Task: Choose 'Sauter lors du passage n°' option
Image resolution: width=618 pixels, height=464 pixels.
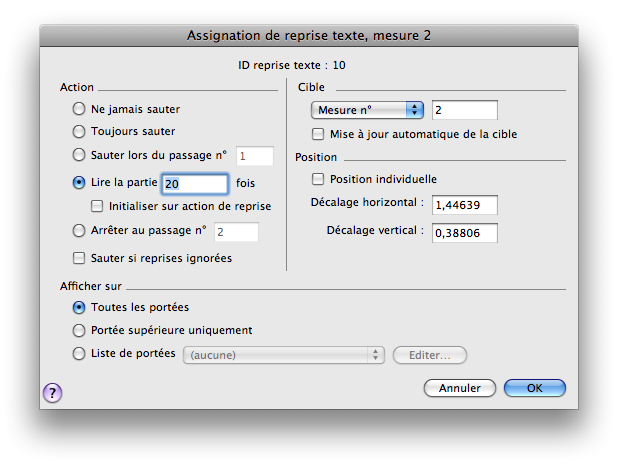Action: [x=80, y=155]
